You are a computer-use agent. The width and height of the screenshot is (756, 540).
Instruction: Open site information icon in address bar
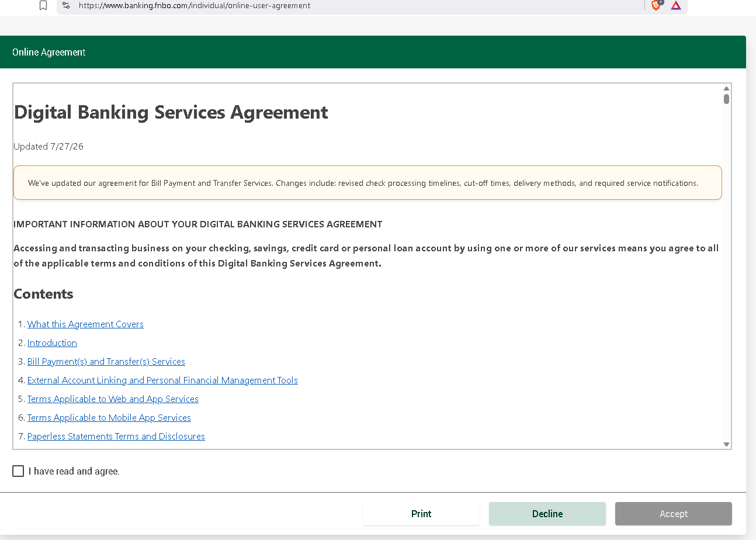[66, 5]
